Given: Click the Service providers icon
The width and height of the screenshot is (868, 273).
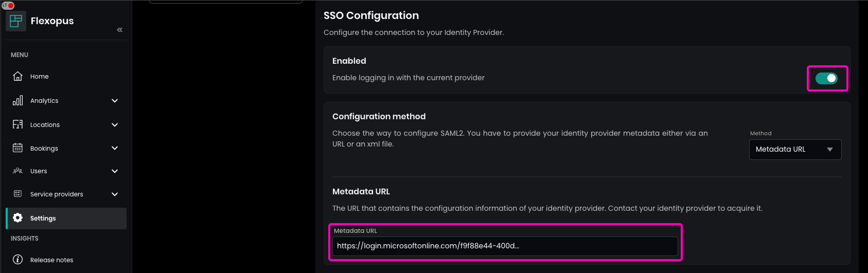Looking at the screenshot, I should [x=17, y=194].
